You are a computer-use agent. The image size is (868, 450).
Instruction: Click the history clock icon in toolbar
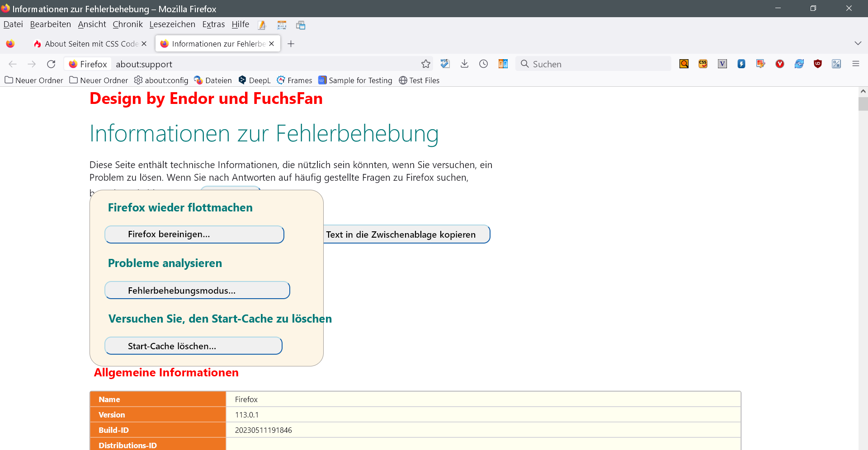coord(483,64)
